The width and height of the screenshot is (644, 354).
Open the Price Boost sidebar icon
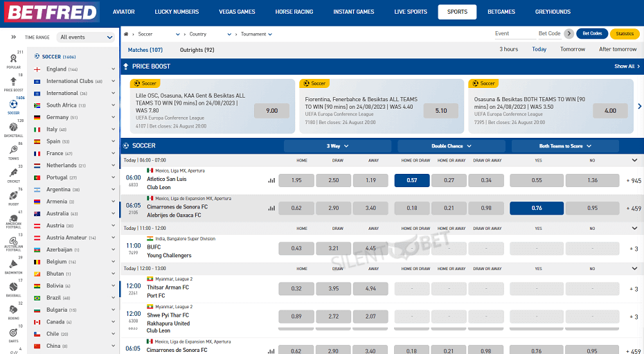click(13, 81)
